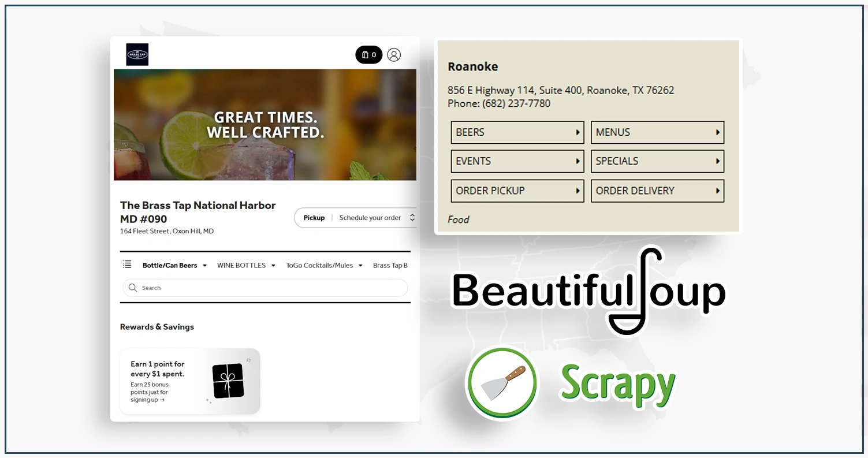Image resolution: width=868 pixels, height=458 pixels.
Task: Open the shopping bag cart
Action: [x=368, y=55]
